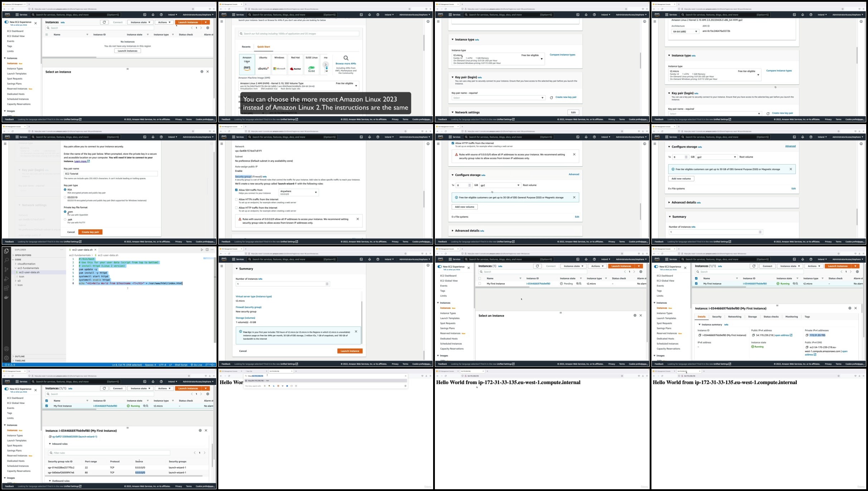Click Launch instances under 'You do not have any instances'
The width and height of the screenshot is (868, 491).
[127, 51]
